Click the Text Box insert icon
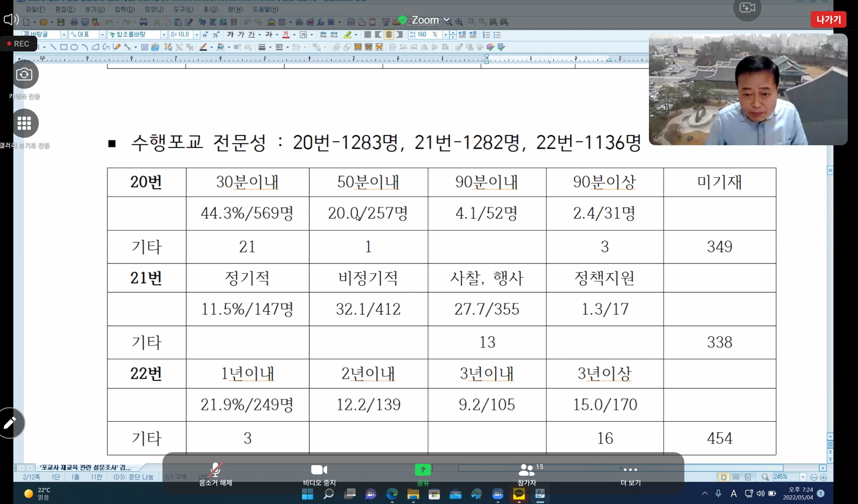The height and width of the screenshot is (504, 858). pos(144,47)
